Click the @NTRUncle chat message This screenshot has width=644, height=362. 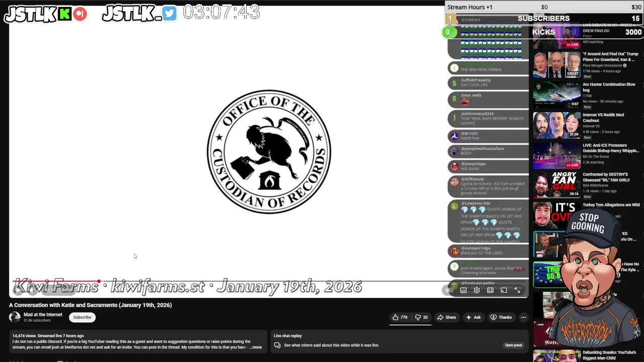(488, 187)
